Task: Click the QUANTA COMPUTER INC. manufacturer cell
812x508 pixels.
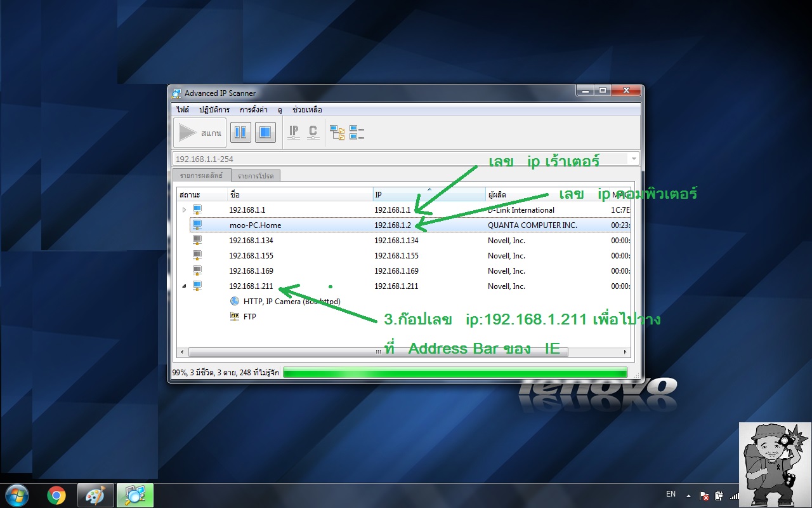Action: tap(532, 225)
